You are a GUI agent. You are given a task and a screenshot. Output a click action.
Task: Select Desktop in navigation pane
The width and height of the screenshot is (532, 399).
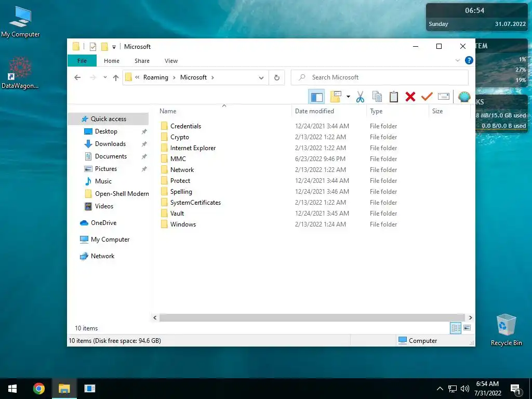tap(106, 131)
